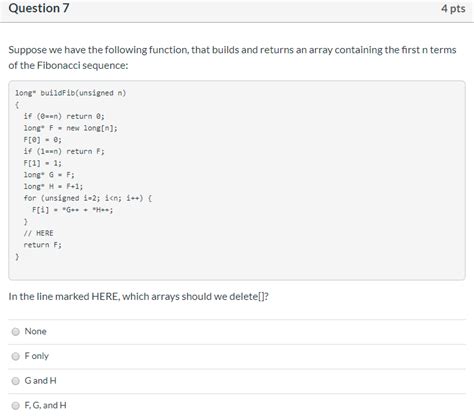
Task: Click the '// HERE' comment in the code
Action: click(38, 233)
